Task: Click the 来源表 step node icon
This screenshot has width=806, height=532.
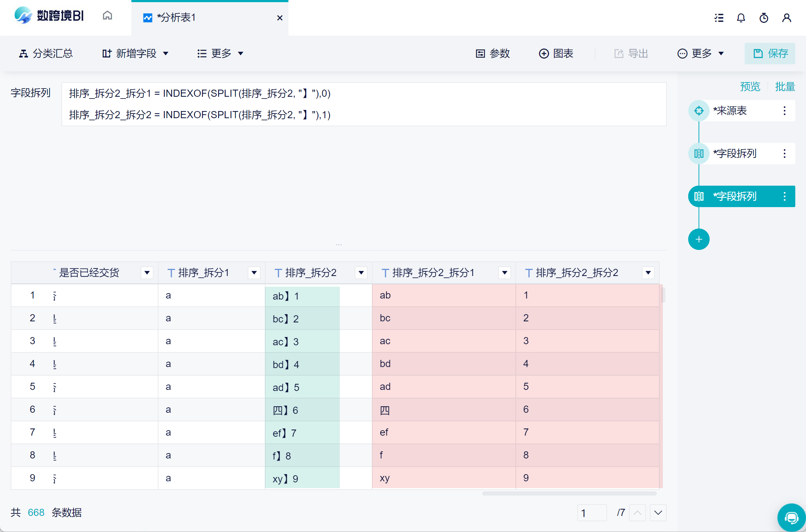Action: click(x=699, y=111)
